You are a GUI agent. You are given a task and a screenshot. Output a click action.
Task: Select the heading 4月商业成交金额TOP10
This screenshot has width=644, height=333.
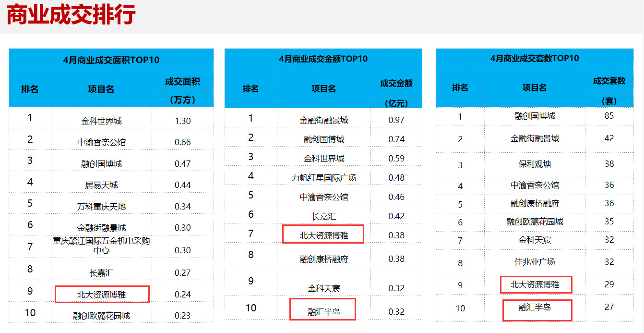point(323,59)
